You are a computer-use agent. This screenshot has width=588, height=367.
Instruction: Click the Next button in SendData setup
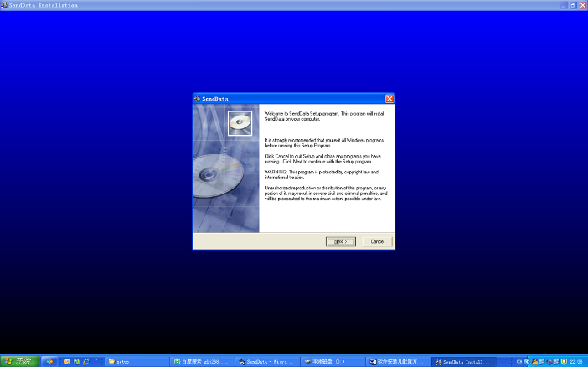point(341,241)
